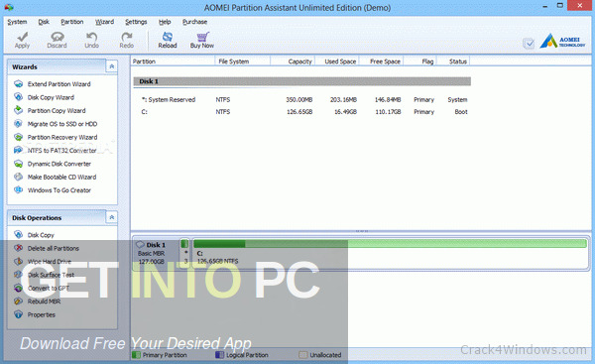Click the NTFS to FAT32 Converter icon
Screen dimensions: 595x364
click(18, 151)
